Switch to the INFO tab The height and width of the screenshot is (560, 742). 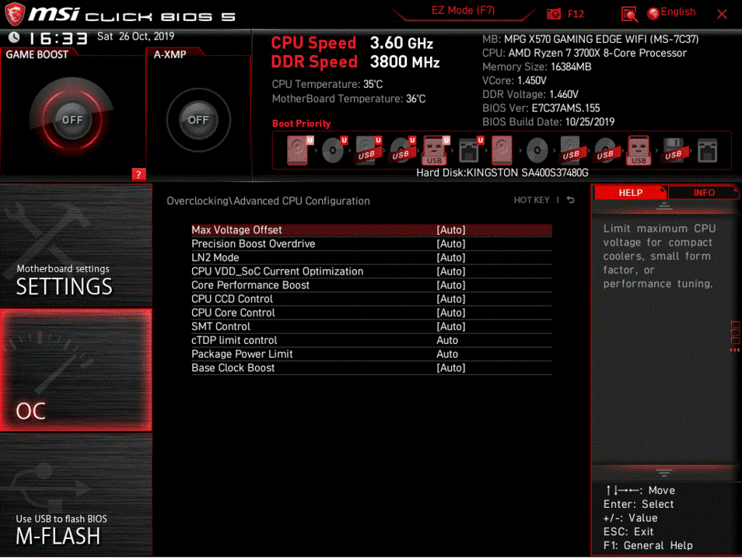pyautogui.click(x=704, y=193)
